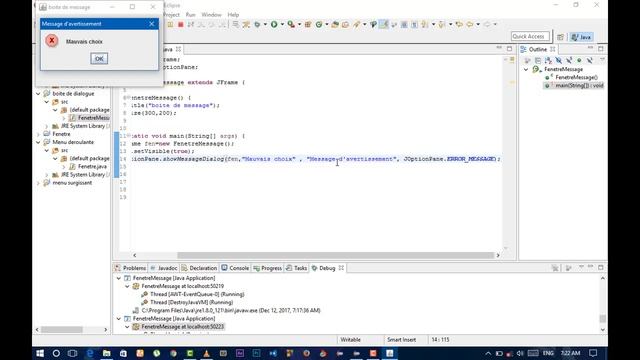The image size is (640, 360).
Task: Click the Open Task toolbar icon
Action: (345, 24)
